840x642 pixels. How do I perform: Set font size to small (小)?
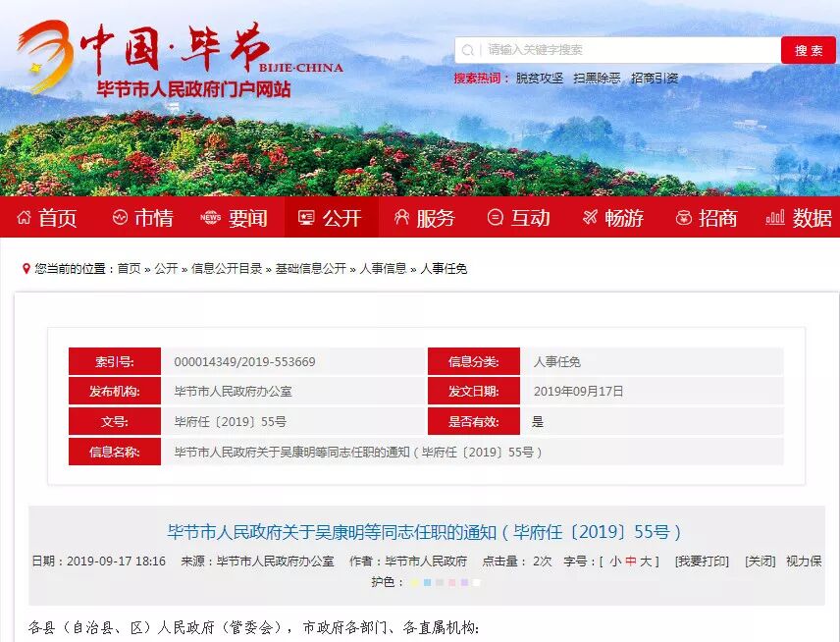tap(615, 562)
